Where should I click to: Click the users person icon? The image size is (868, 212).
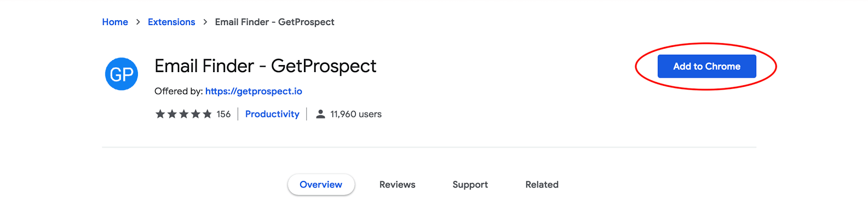click(x=321, y=114)
